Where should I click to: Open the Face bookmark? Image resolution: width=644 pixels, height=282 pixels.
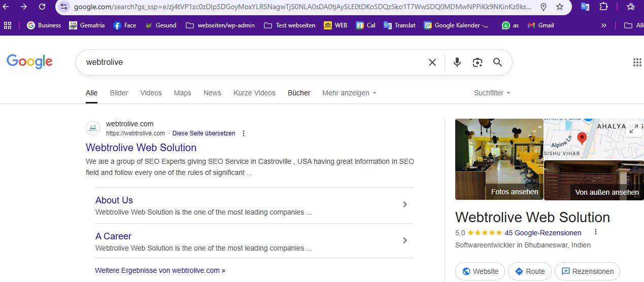[125, 25]
